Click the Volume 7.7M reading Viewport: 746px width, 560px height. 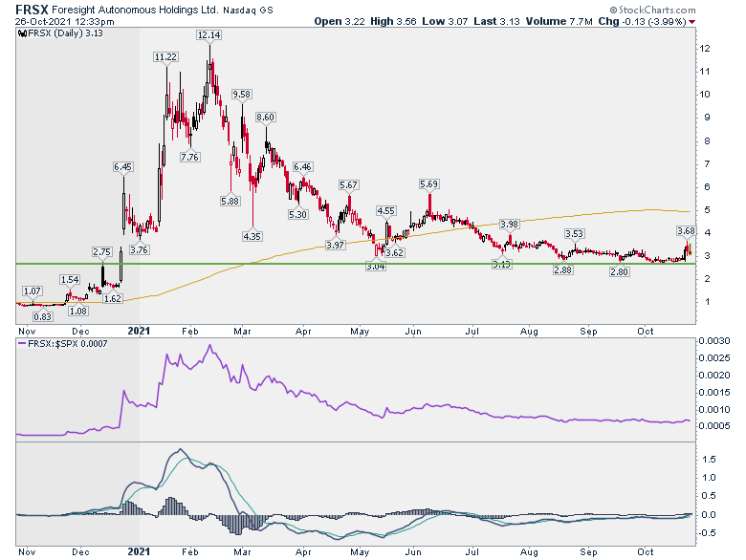point(559,21)
